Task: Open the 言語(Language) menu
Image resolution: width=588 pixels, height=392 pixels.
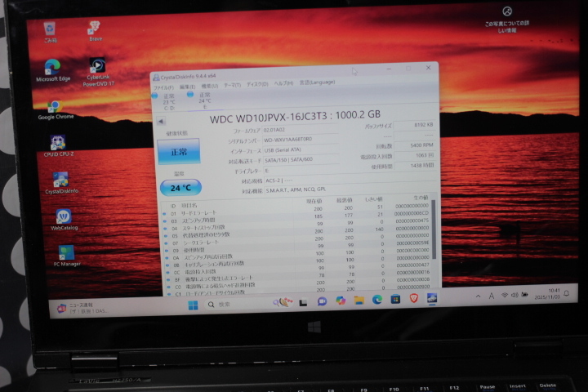Action: pos(317,82)
